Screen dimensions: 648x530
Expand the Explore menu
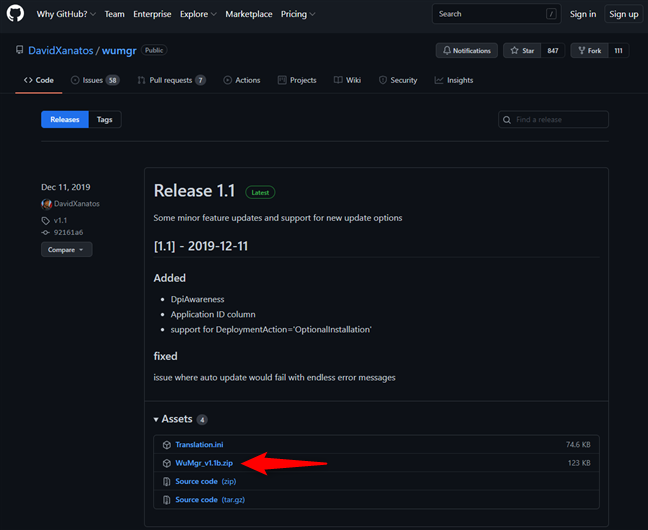point(198,14)
